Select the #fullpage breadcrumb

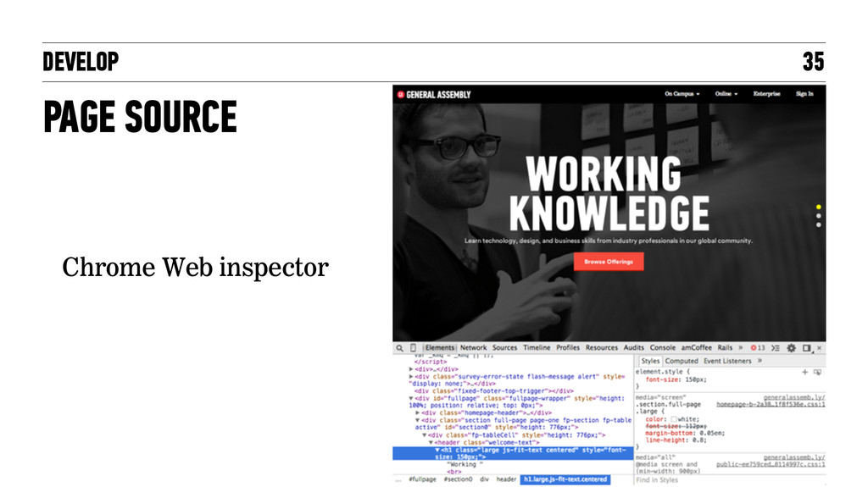(422, 479)
